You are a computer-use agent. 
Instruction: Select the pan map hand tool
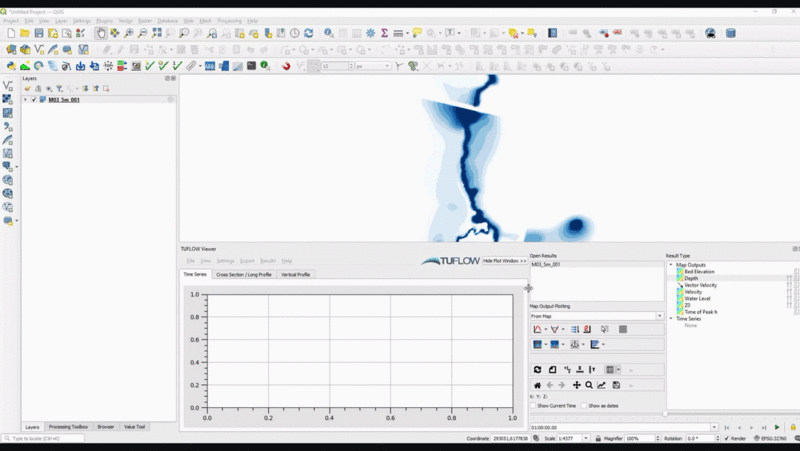tap(101, 33)
